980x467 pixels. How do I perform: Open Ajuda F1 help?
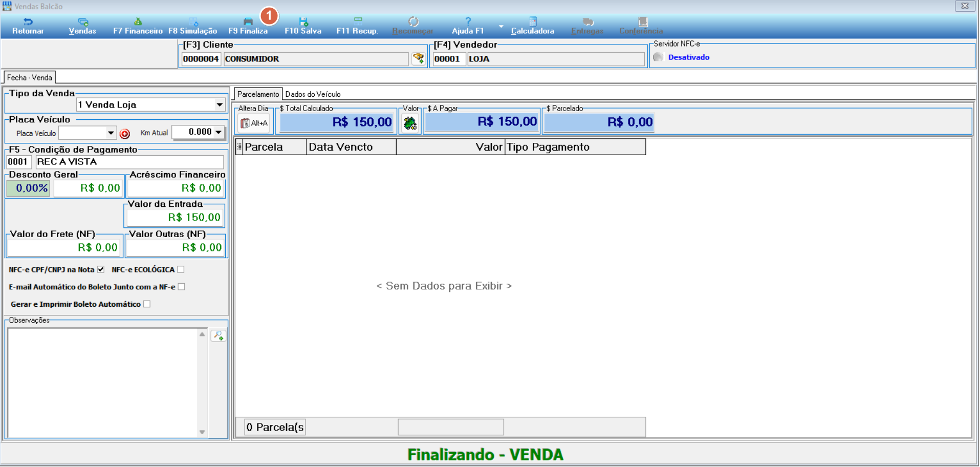[468, 26]
